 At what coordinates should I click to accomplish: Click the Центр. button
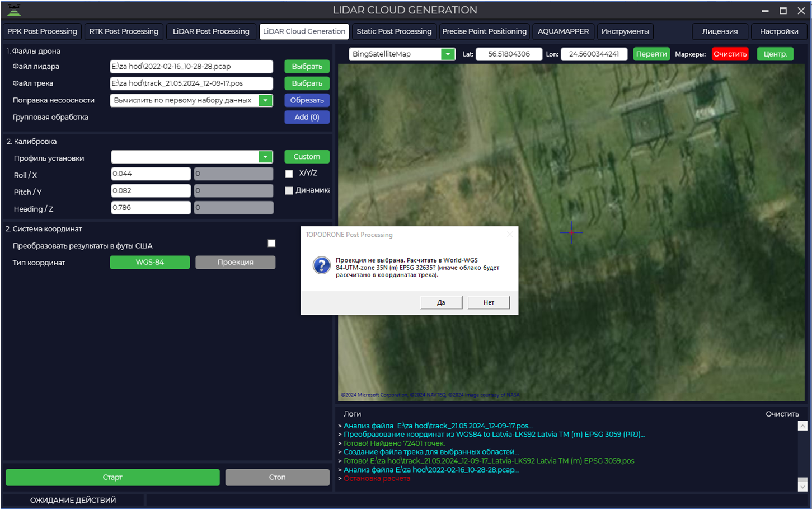(x=775, y=54)
